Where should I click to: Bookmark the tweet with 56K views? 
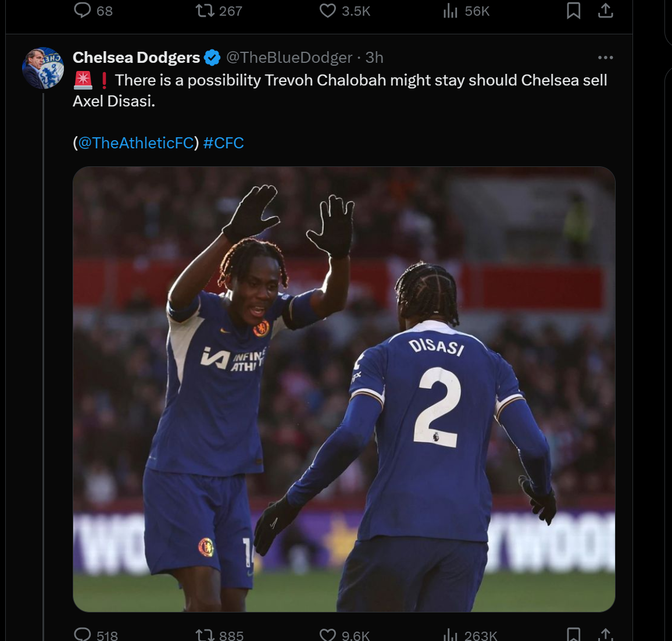(x=573, y=10)
